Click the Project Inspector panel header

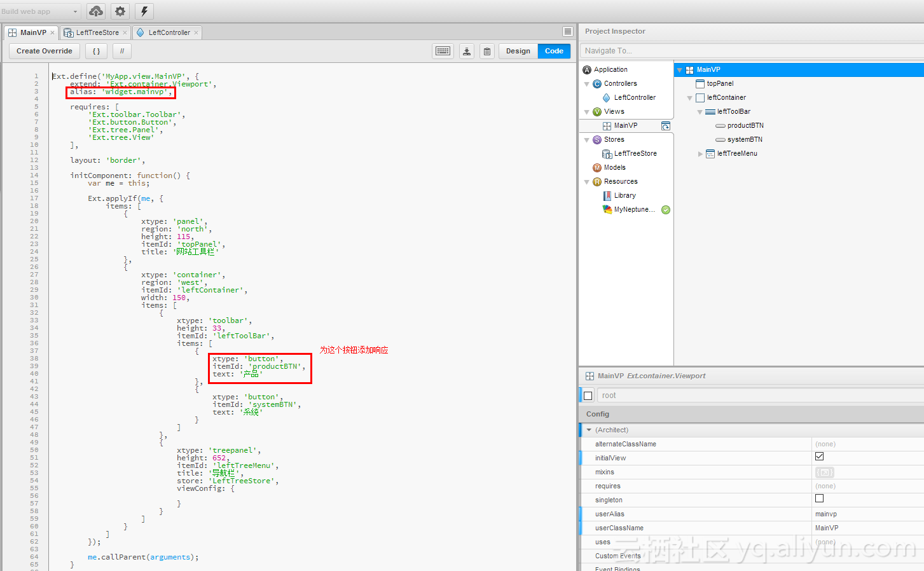752,31
